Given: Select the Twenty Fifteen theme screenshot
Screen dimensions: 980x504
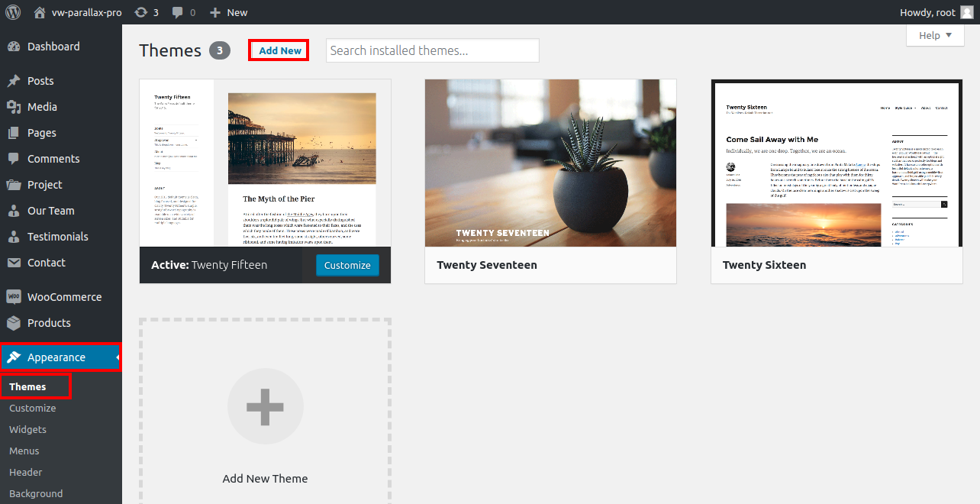Looking at the screenshot, I should (x=265, y=163).
